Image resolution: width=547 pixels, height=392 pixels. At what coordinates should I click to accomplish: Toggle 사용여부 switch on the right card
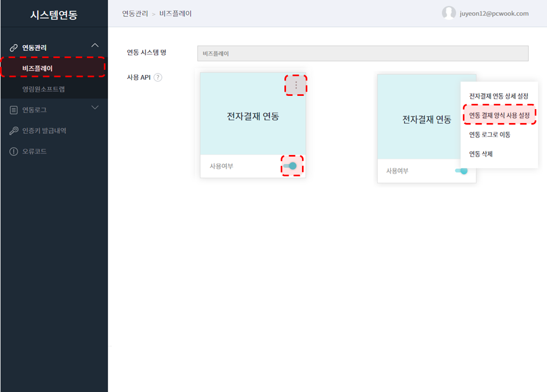(461, 171)
